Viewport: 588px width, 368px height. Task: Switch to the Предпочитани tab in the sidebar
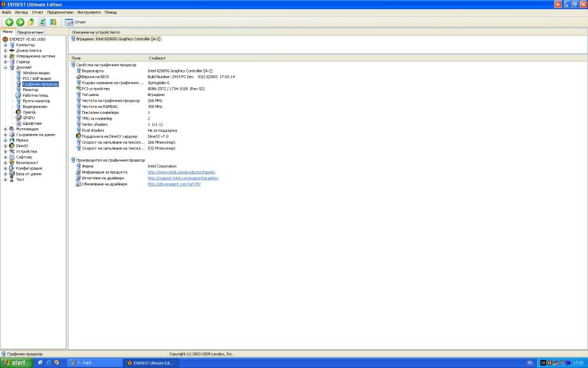(30, 32)
